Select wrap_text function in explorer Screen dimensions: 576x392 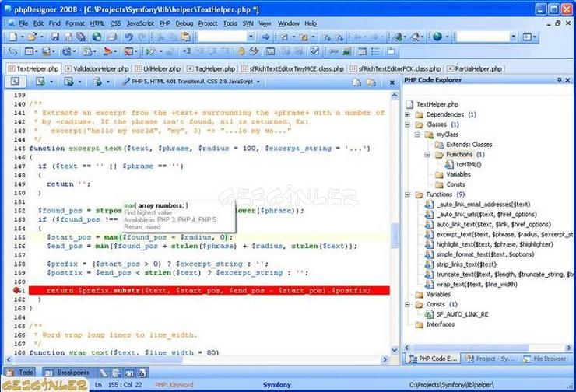(x=476, y=284)
